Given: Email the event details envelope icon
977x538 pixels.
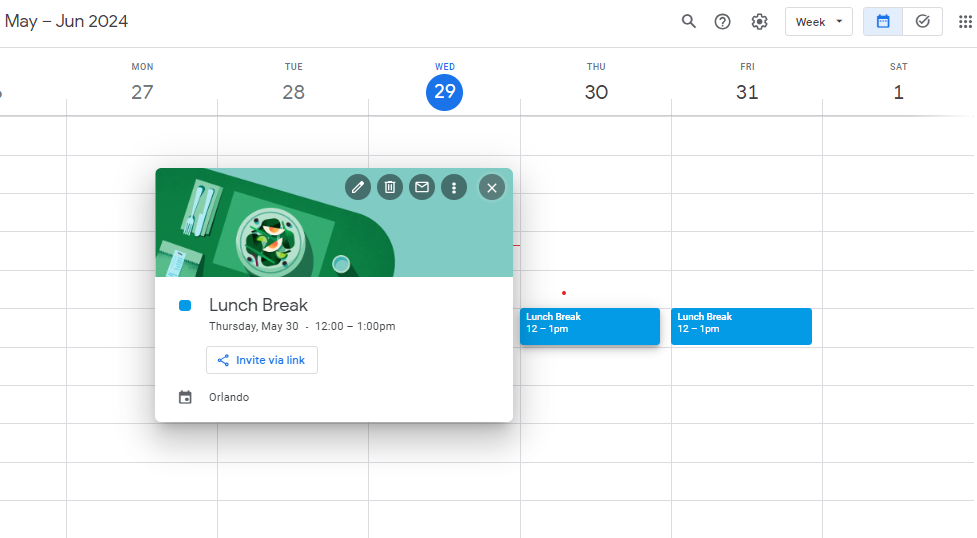Looking at the screenshot, I should point(422,187).
